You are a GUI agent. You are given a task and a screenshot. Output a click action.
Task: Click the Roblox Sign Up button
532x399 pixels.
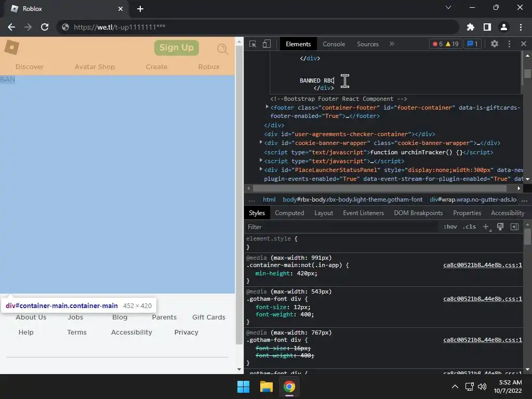[177, 47]
